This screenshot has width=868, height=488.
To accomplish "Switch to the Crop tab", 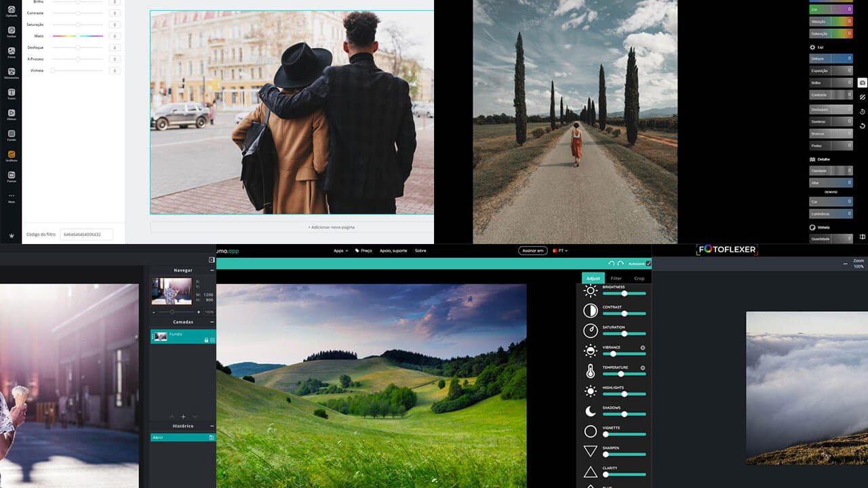I will (x=639, y=279).
